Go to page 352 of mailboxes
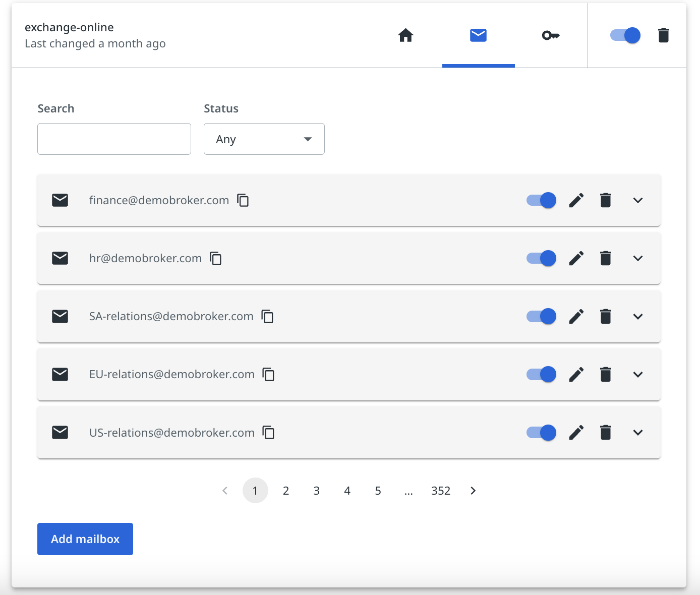700x595 pixels. tap(440, 491)
